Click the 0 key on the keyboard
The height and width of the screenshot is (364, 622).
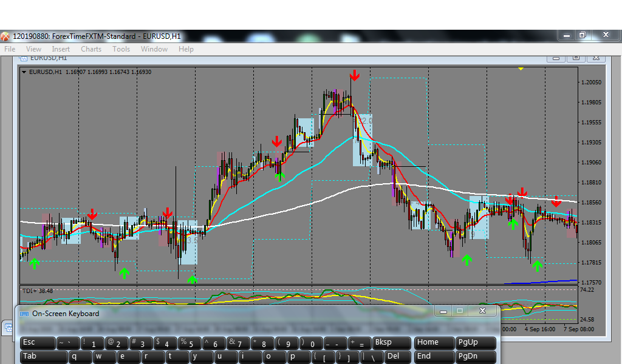311,343
